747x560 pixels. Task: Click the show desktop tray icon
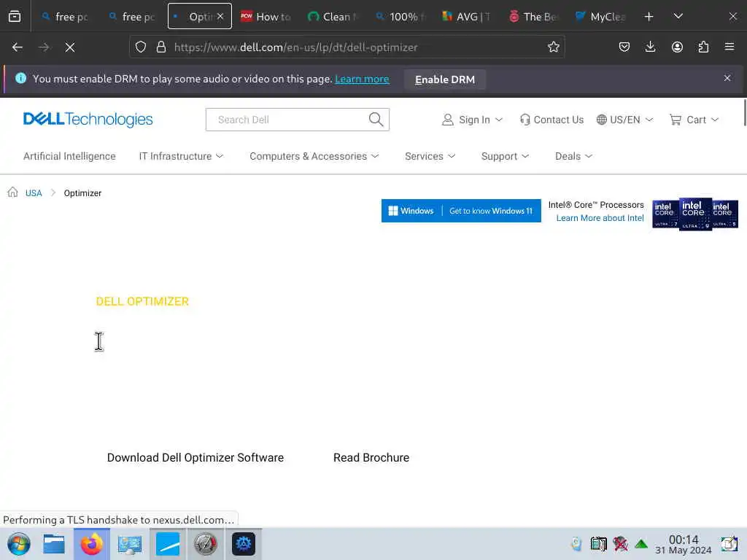point(729,544)
